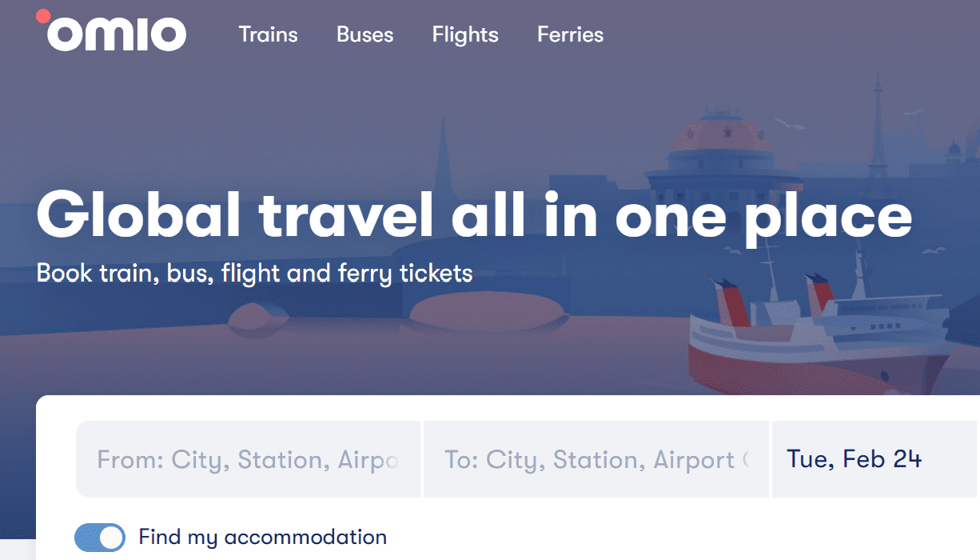
Task: Open the Trains menu
Action: tap(268, 35)
